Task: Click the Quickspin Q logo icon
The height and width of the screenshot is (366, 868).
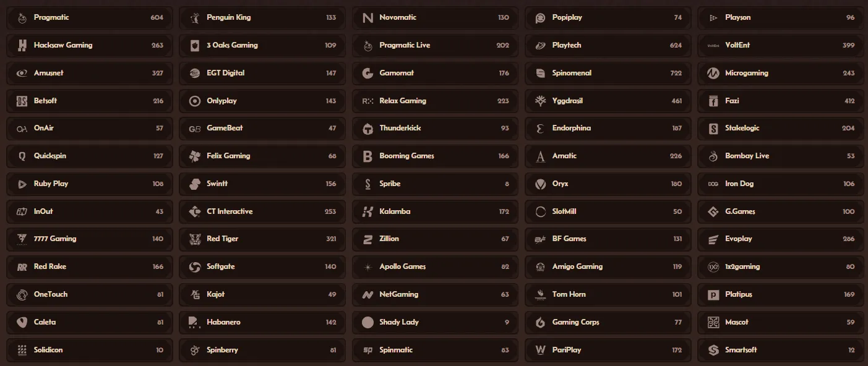Action: 22,156
